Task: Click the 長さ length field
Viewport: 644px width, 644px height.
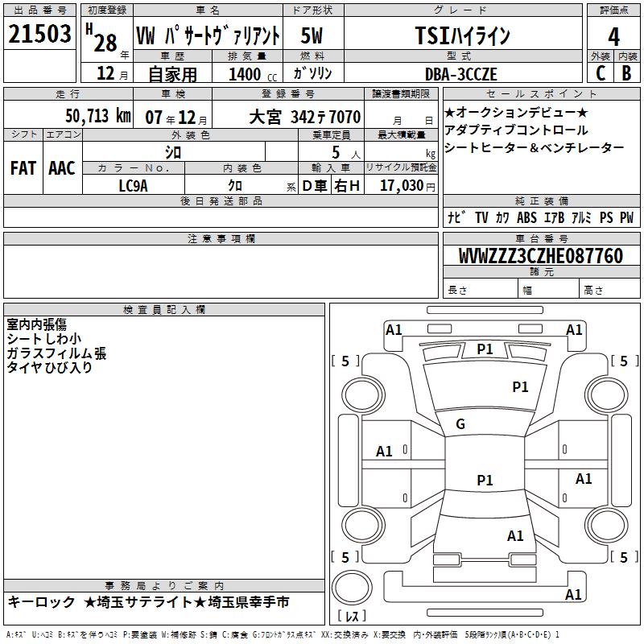Action: 480,289
